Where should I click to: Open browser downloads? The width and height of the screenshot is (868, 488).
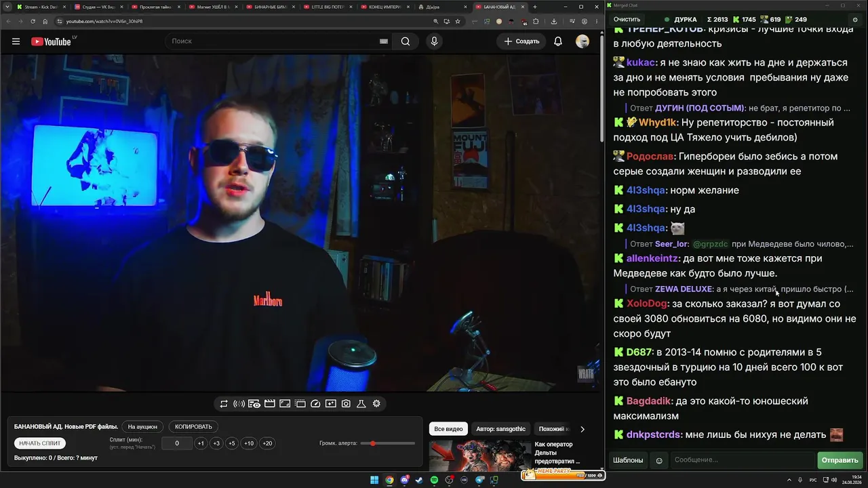click(554, 21)
